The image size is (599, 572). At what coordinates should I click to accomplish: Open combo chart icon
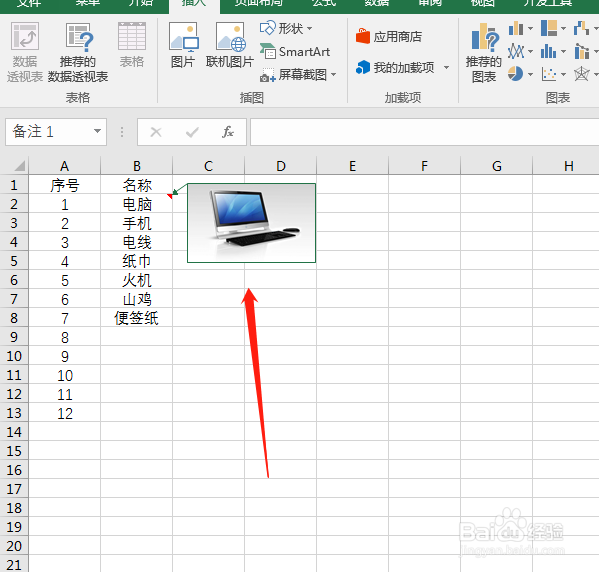pyautogui.click(x=581, y=51)
